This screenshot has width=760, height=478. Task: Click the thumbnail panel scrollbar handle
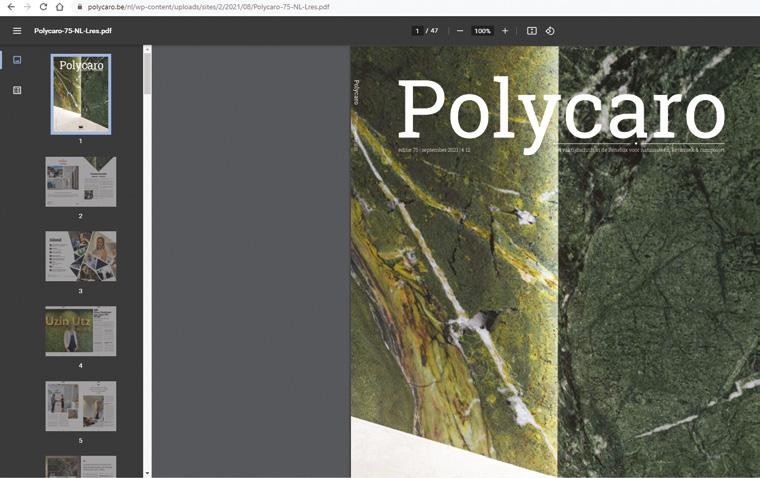pyautogui.click(x=147, y=74)
